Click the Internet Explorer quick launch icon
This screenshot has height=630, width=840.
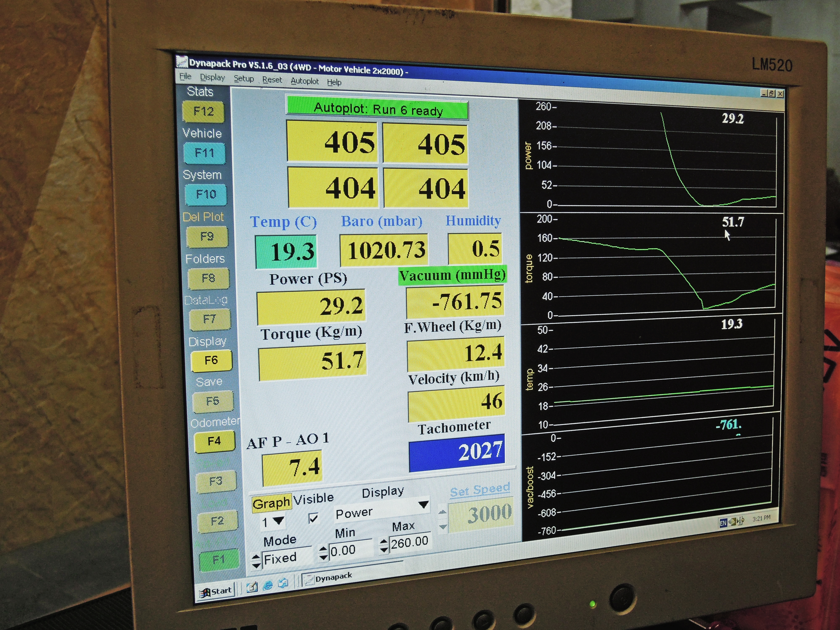(268, 585)
